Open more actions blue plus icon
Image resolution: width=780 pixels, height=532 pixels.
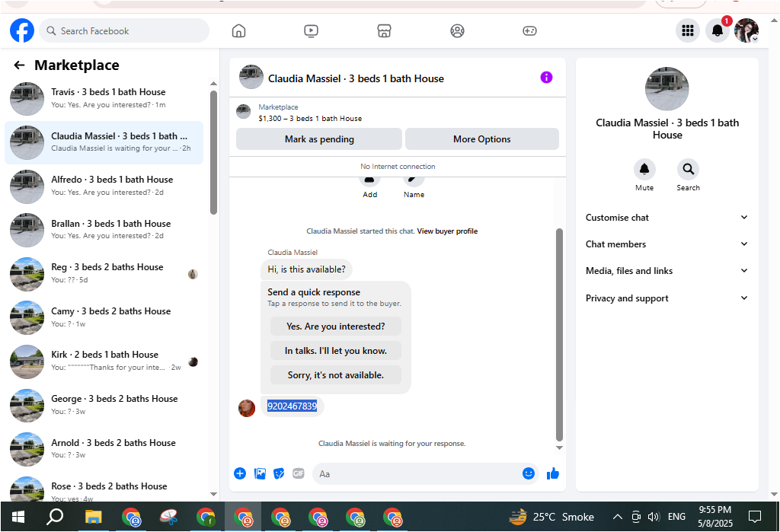(x=240, y=473)
